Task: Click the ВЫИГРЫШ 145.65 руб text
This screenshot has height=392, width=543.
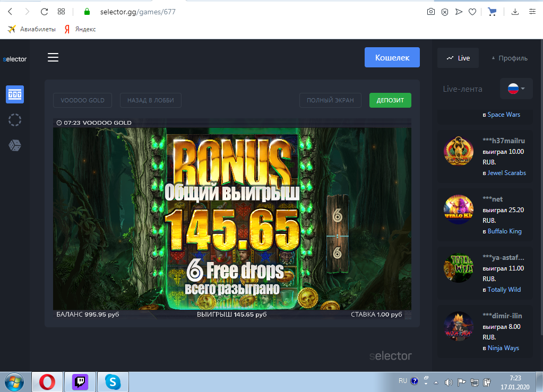Action: pos(231,314)
